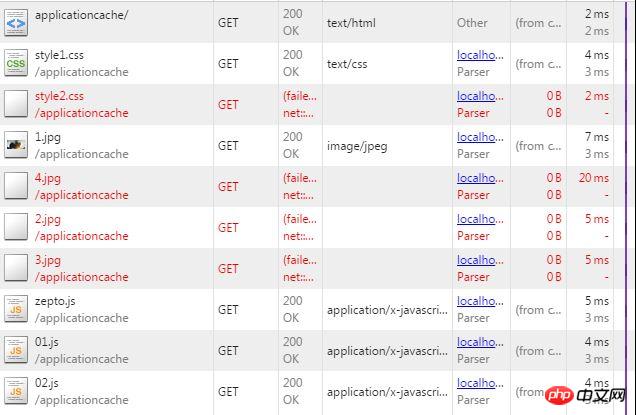Image resolution: width=636 pixels, height=415 pixels.
Task: Click the HTML document icon for applicationcache/
Action: tap(16, 22)
